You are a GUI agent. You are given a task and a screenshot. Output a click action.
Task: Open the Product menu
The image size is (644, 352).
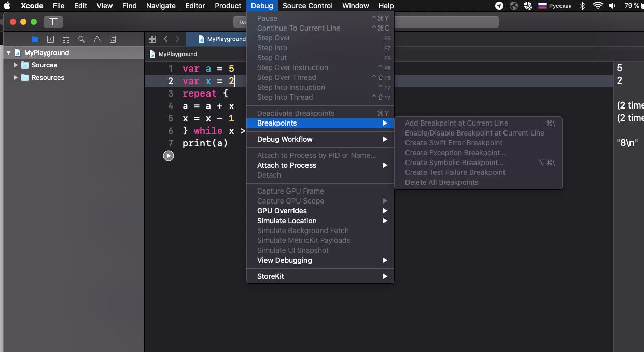click(x=228, y=6)
